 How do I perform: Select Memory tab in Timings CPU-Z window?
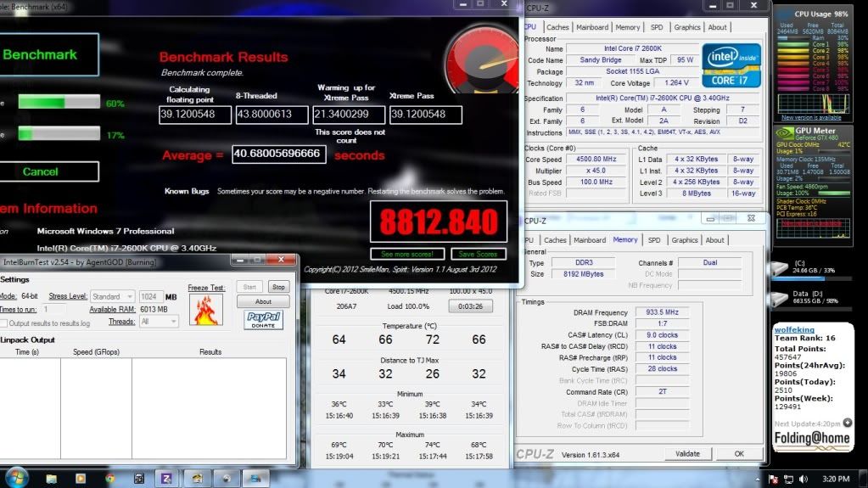coord(625,240)
